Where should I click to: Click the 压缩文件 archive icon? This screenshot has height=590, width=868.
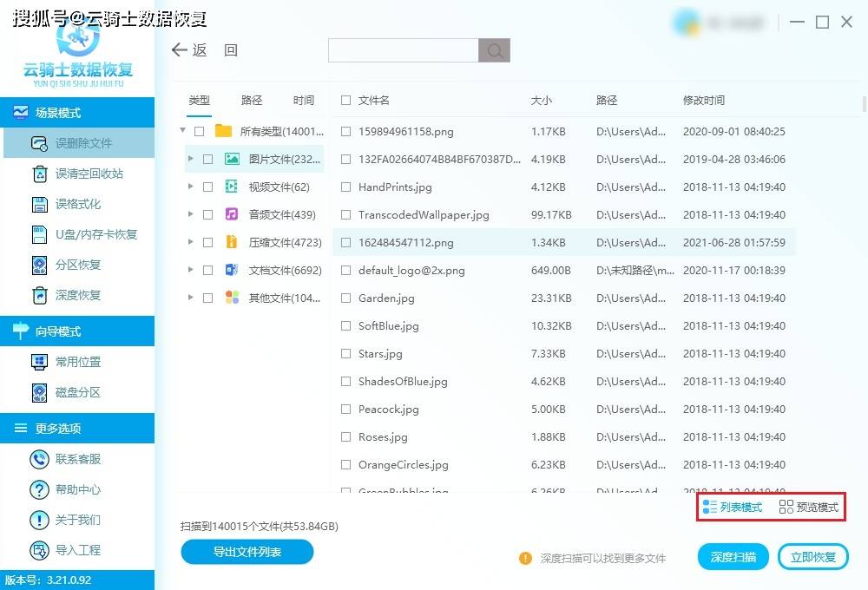[232, 242]
